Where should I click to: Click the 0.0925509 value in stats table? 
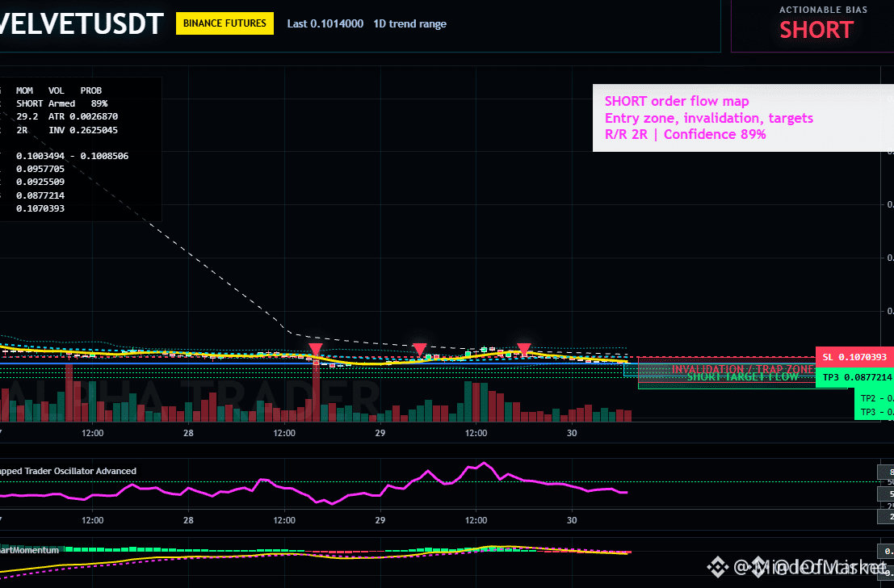tap(40, 182)
